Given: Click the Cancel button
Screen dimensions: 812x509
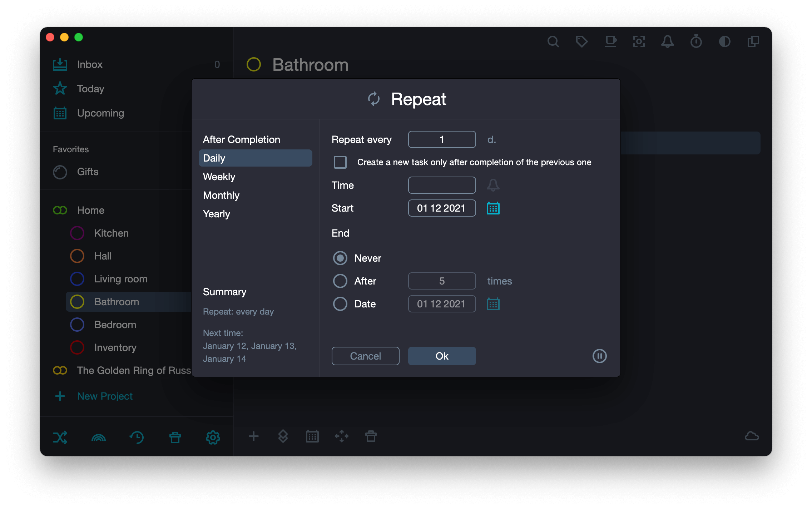Looking at the screenshot, I should (x=366, y=356).
